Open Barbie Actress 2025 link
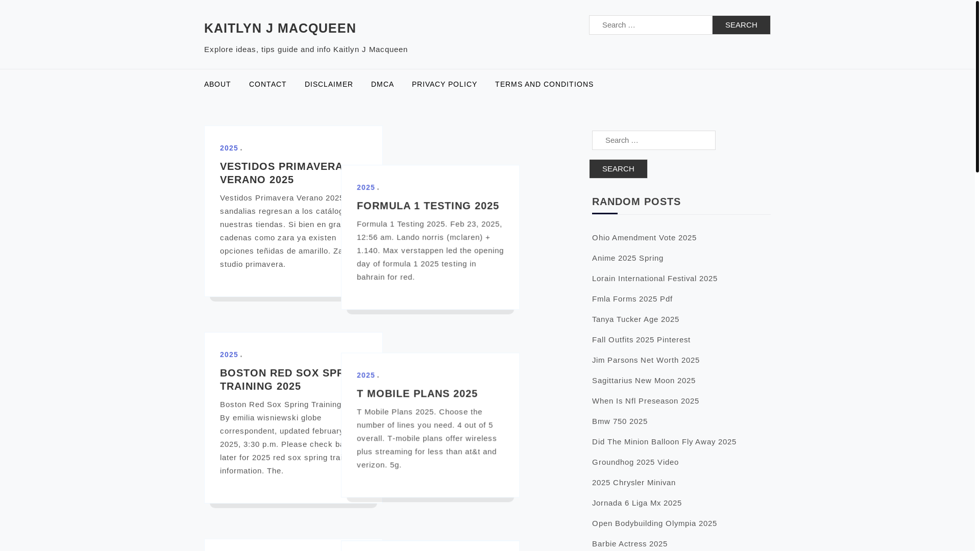 [x=630, y=544]
